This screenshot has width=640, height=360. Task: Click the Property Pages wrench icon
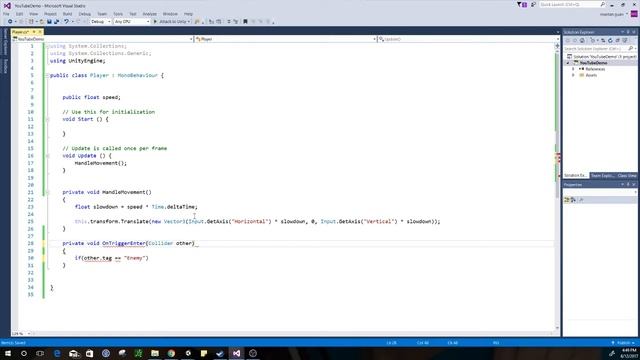(x=581, y=200)
